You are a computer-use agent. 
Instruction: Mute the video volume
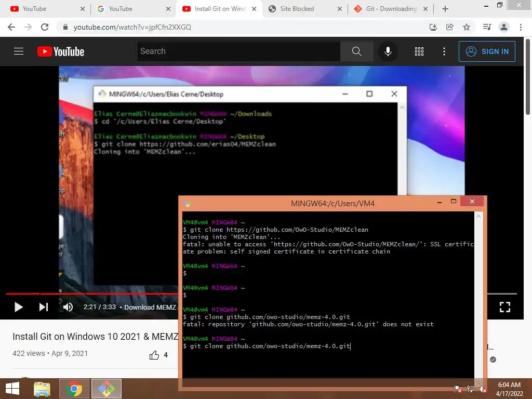[68, 307]
